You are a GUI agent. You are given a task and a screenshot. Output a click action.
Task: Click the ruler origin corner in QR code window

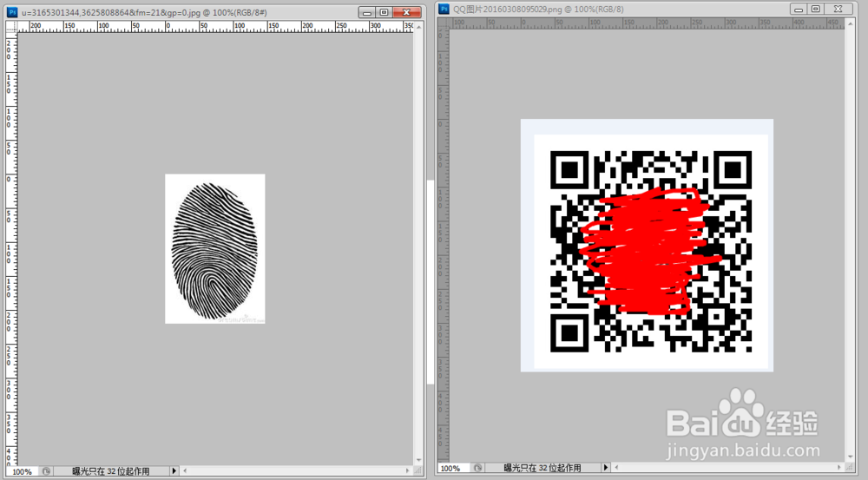coord(444,23)
